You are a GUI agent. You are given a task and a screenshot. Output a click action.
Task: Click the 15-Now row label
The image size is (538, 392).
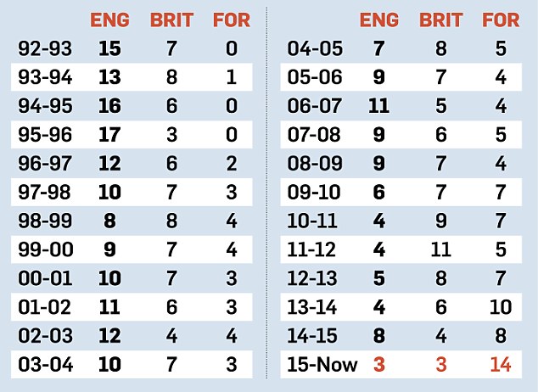[x=322, y=366]
